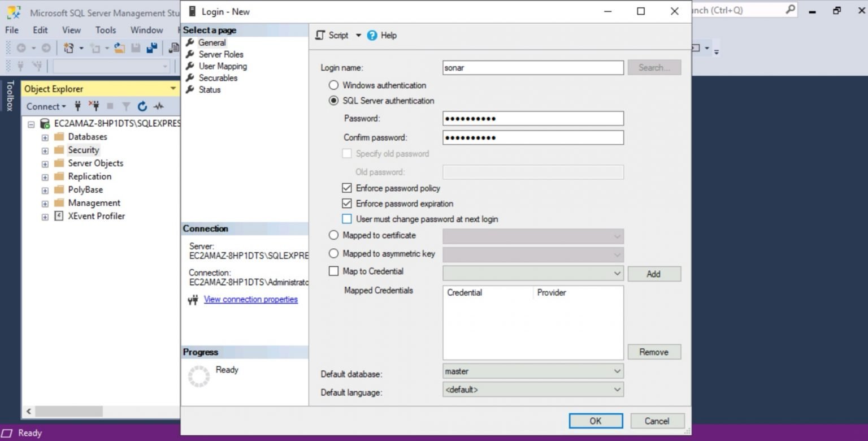Image resolution: width=868 pixels, height=441 pixels.
Task: Click the Help icon beside Script
Action: point(372,35)
